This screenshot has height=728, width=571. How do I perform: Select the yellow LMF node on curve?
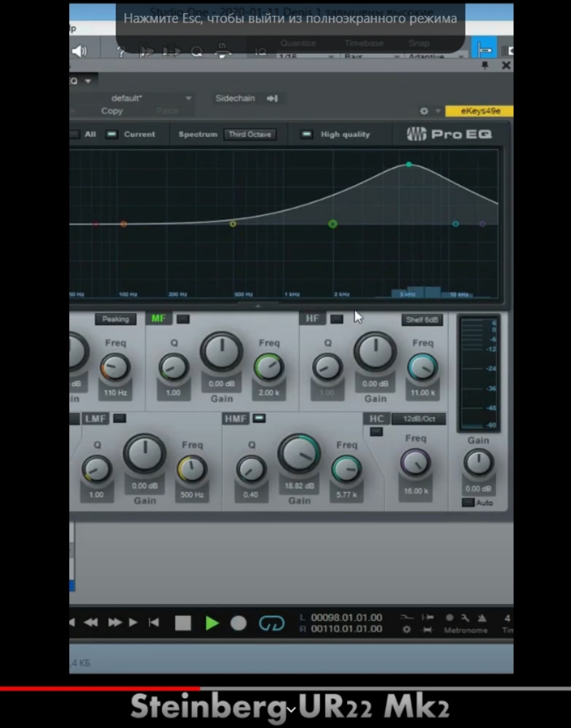point(233,223)
